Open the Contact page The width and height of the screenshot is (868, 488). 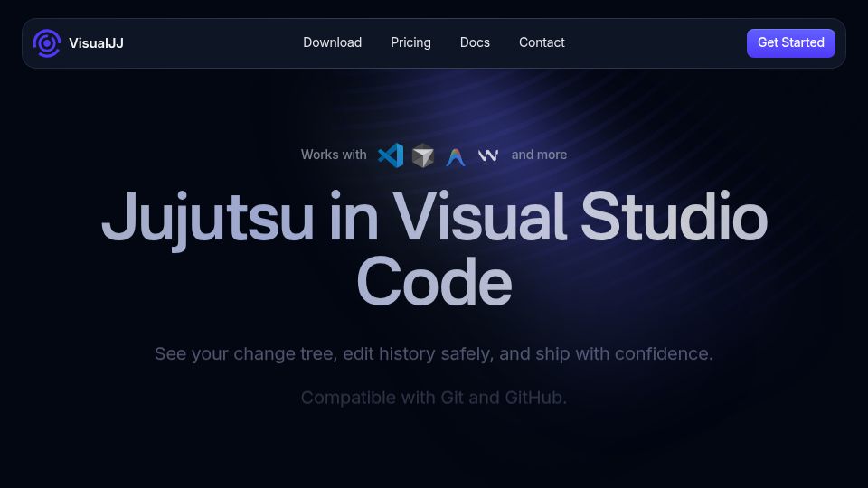[x=542, y=42]
